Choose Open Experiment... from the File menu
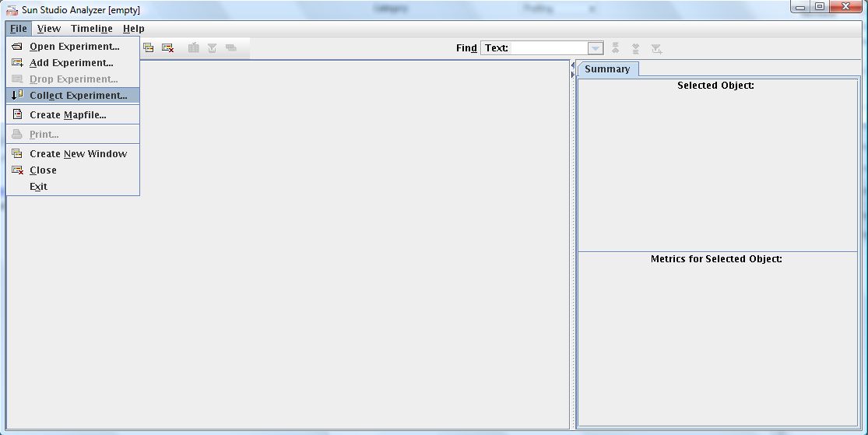The width and height of the screenshot is (868, 435). (x=72, y=47)
